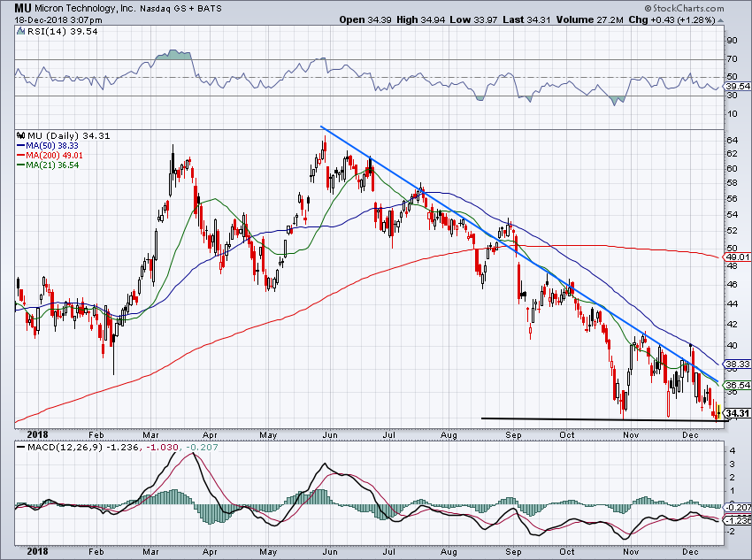The width and height of the screenshot is (752, 560).
Task: Click the Open 34.39 quote value
Action: click(365, 19)
